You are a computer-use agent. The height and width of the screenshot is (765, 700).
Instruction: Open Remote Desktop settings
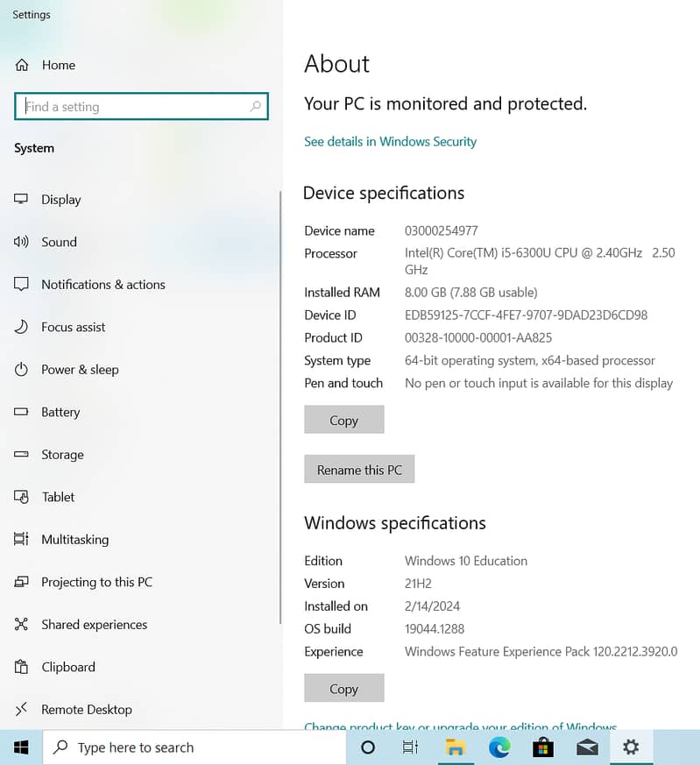click(86, 710)
